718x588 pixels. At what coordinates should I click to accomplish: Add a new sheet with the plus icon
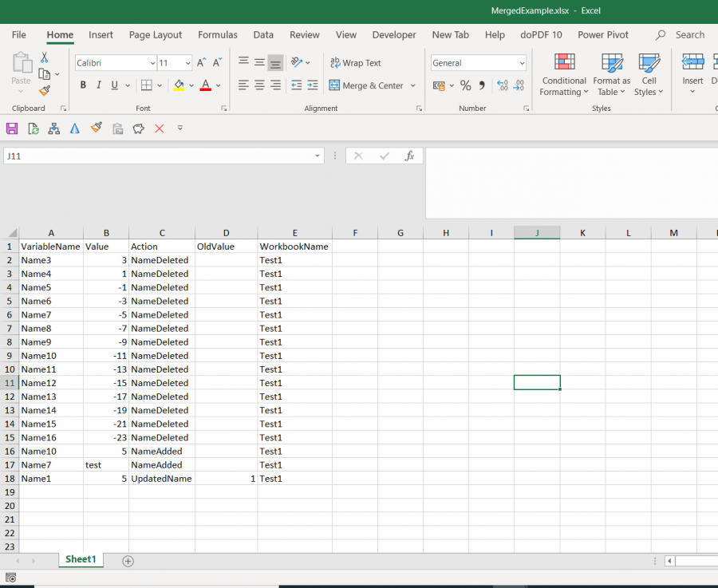point(128,561)
